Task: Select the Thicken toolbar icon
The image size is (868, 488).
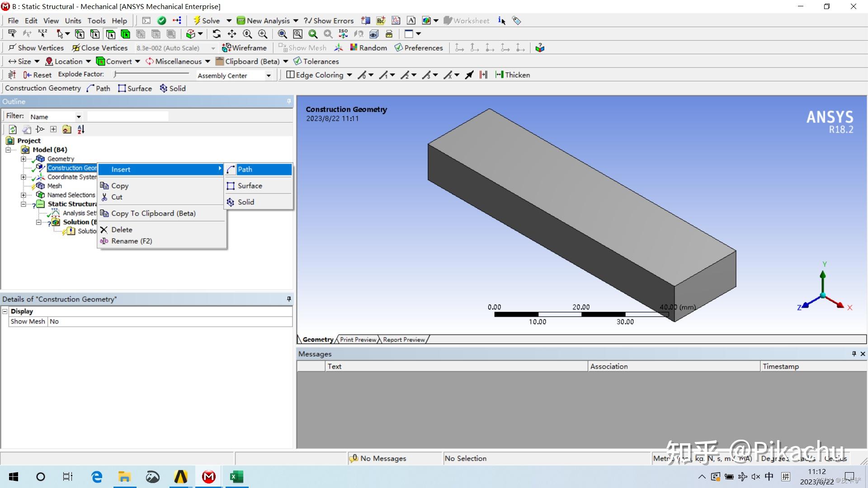Action: (512, 75)
